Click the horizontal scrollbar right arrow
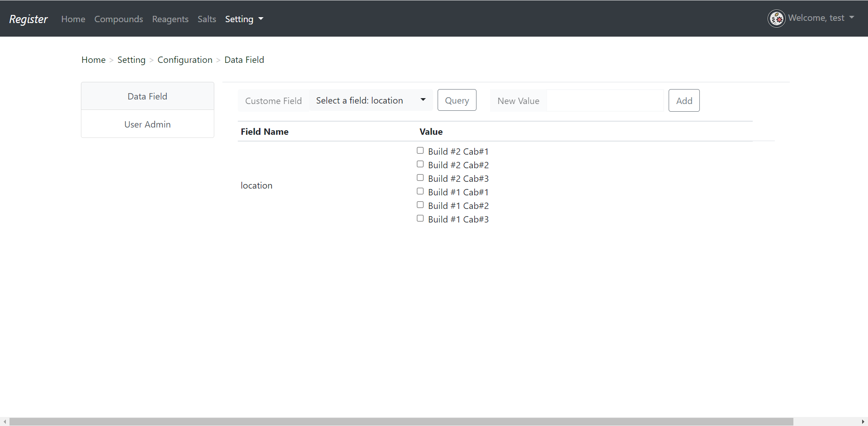The width and height of the screenshot is (868, 426). coord(863,421)
